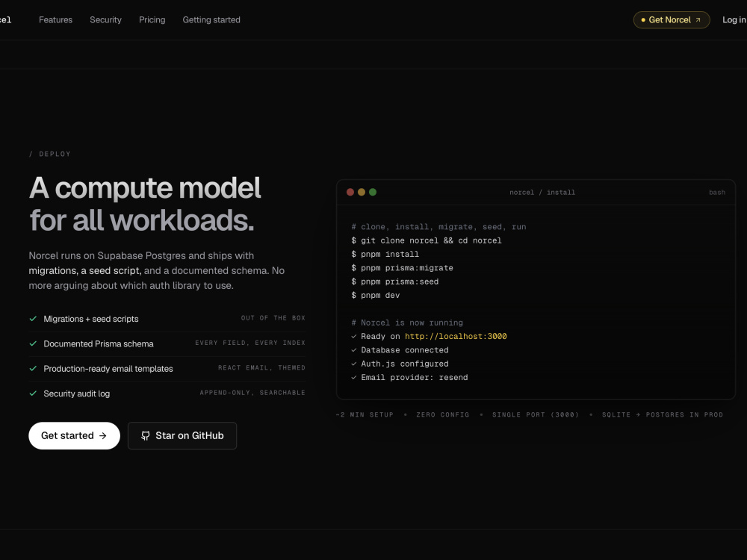The image size is (747, 560).
Task: Click the ~2 MIN SETUP label
Action: coord(365,414)
